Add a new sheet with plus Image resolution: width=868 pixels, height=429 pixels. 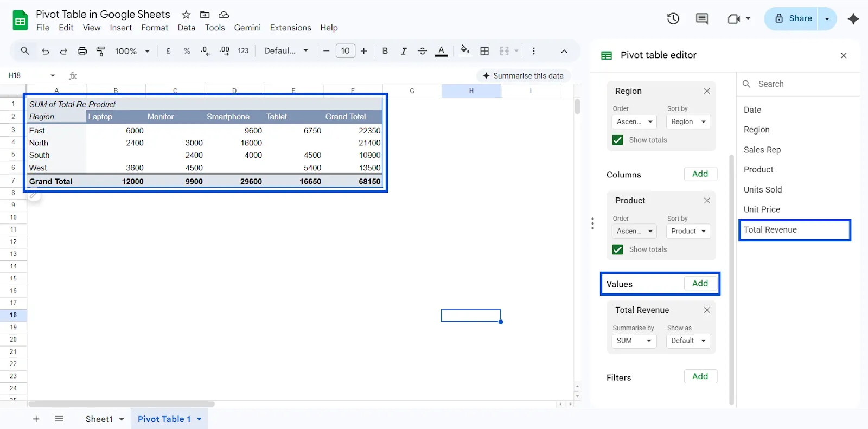(x=36, y=419)
